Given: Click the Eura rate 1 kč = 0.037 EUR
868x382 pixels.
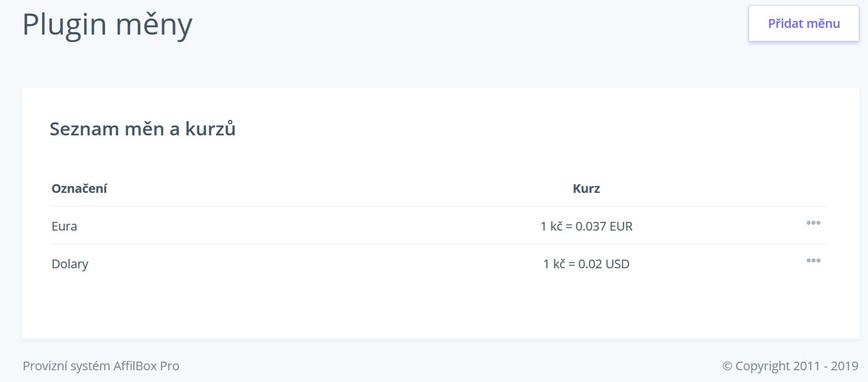Looking at the screenshot, I should point(587,226).
